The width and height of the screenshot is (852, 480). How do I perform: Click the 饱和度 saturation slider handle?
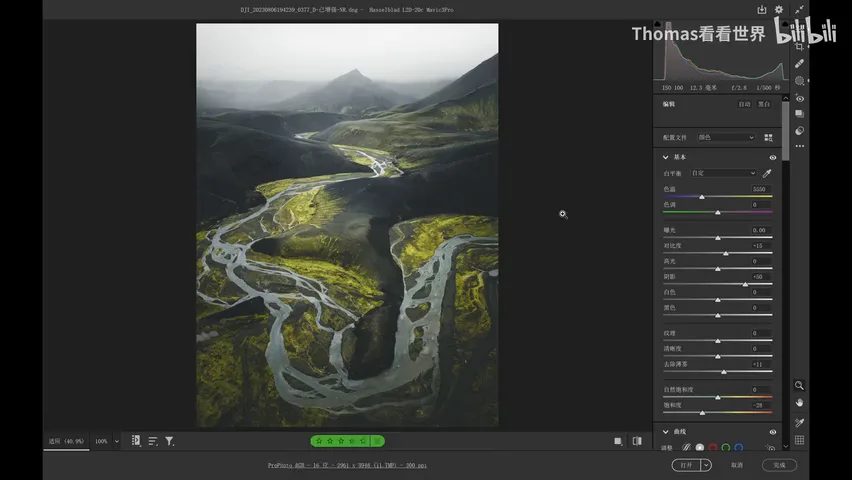pyautogui.click(x=703, y=413)
